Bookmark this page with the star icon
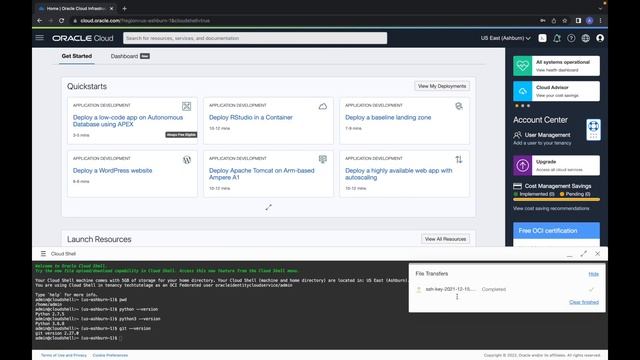Viewport: 640px width, 360px height. (x=565, y=20)
